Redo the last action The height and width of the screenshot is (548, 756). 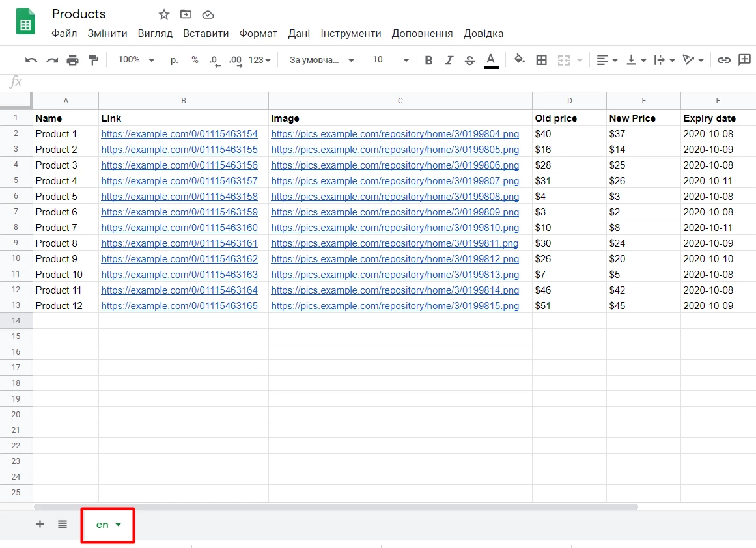pos(51,61)
